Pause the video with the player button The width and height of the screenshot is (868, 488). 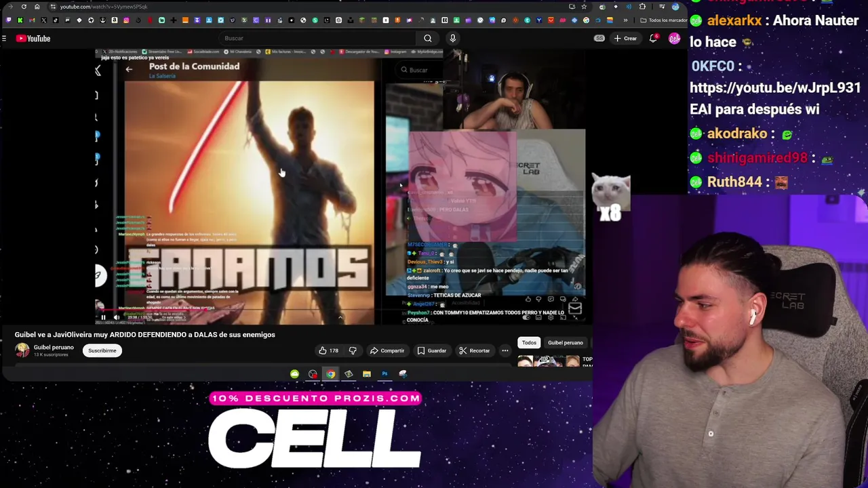(103, 317)
